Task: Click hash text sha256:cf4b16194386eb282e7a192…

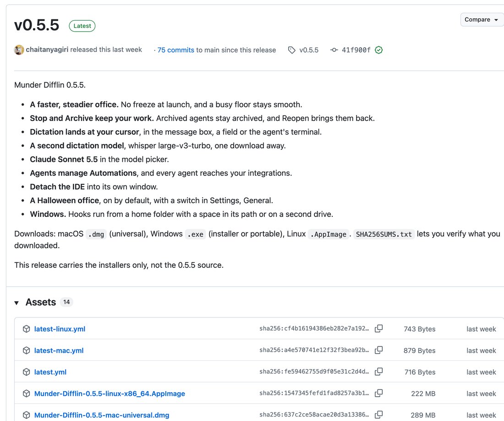Action: click(314, 328)
